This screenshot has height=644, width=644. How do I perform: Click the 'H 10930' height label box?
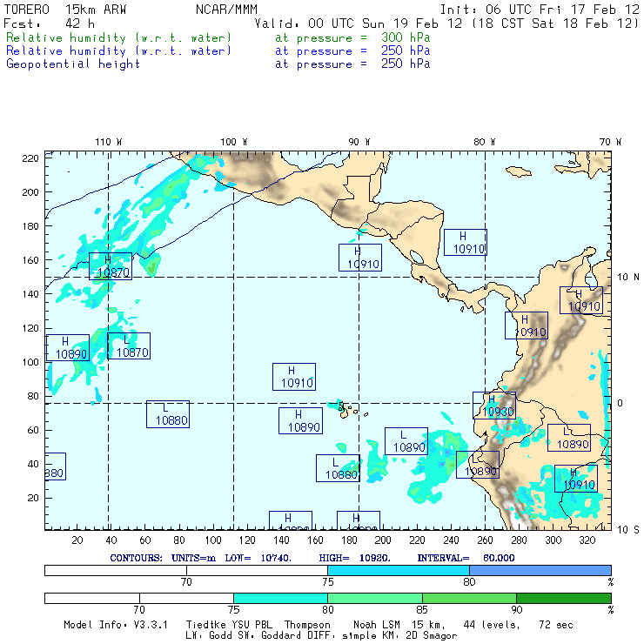pyautogui.click(x=494, y=406)
